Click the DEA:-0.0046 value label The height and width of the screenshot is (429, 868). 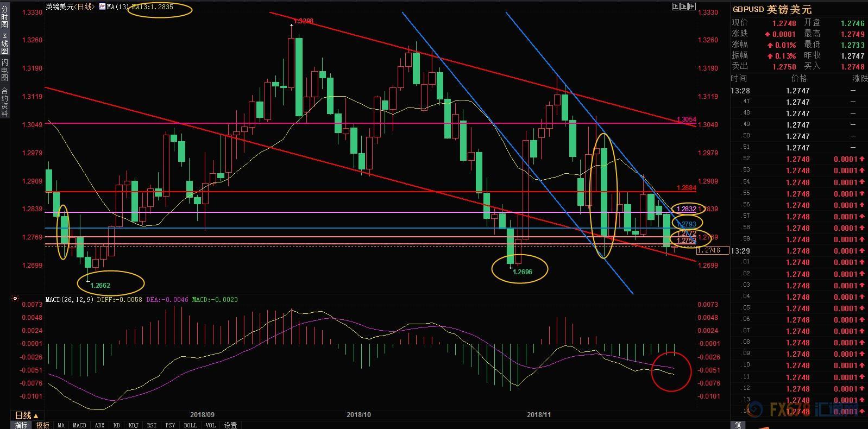click(x=167, y=299)
